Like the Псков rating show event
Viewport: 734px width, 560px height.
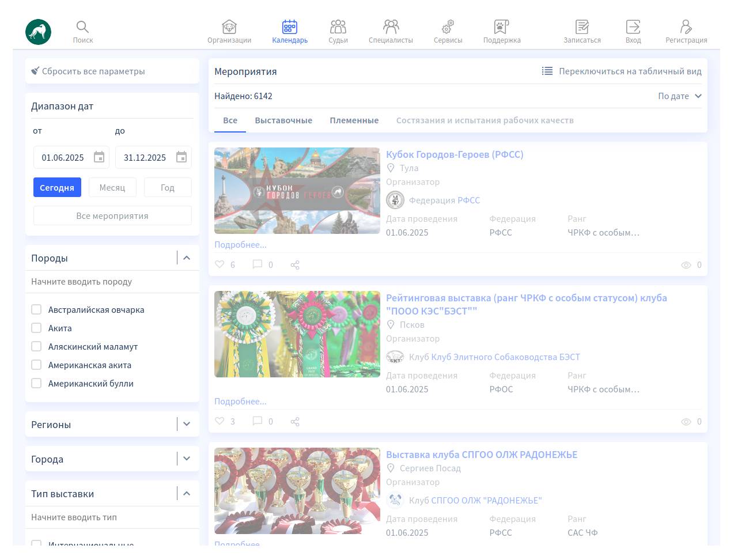(x=220, y=421)
